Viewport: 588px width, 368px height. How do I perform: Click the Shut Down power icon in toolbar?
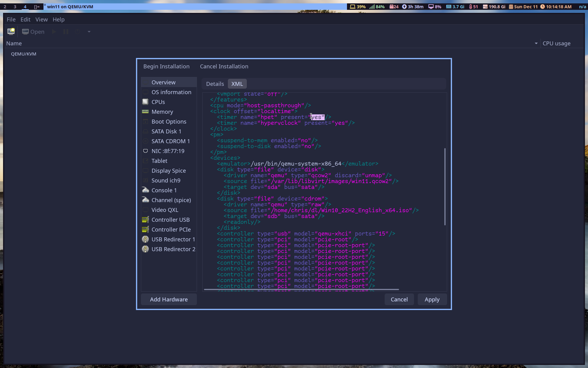coord(77,32)
